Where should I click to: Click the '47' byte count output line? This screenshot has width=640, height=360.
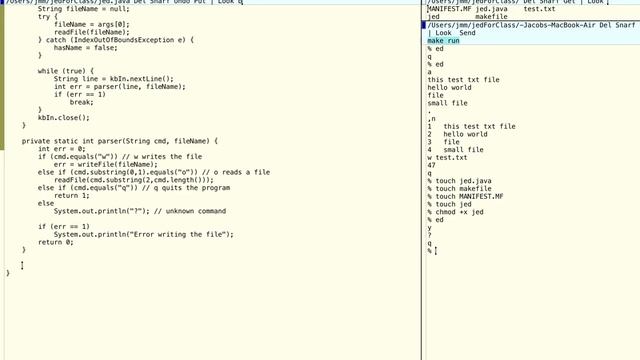[431, 165]
